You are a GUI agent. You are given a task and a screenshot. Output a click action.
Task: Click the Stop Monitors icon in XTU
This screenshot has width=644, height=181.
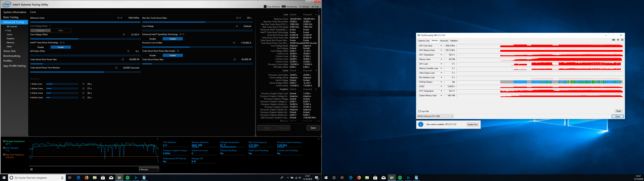click(x=265, y=7)
